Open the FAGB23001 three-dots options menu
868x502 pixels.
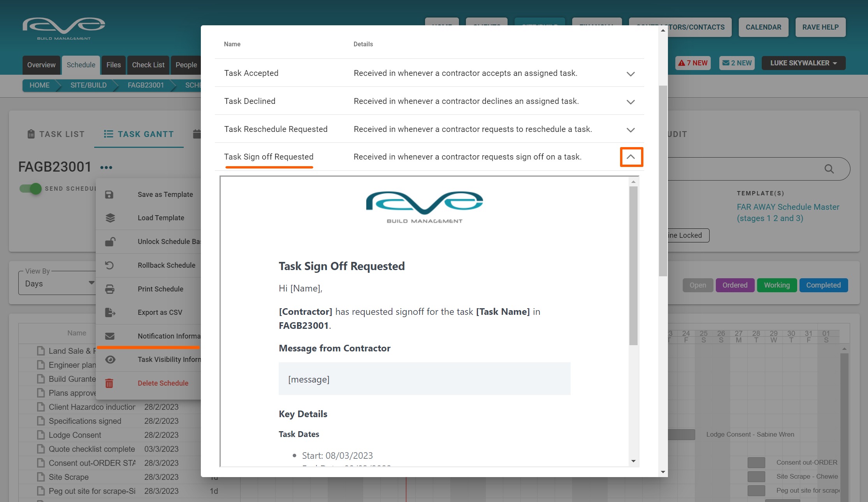106,168
